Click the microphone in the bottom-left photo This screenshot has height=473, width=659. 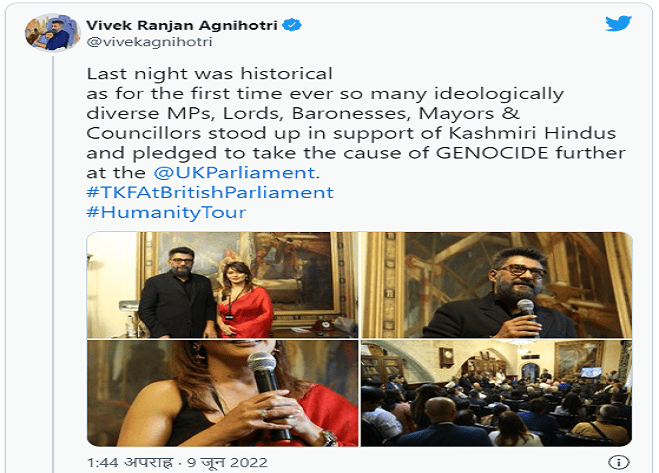pyautogui.click(x=268, y=387)
